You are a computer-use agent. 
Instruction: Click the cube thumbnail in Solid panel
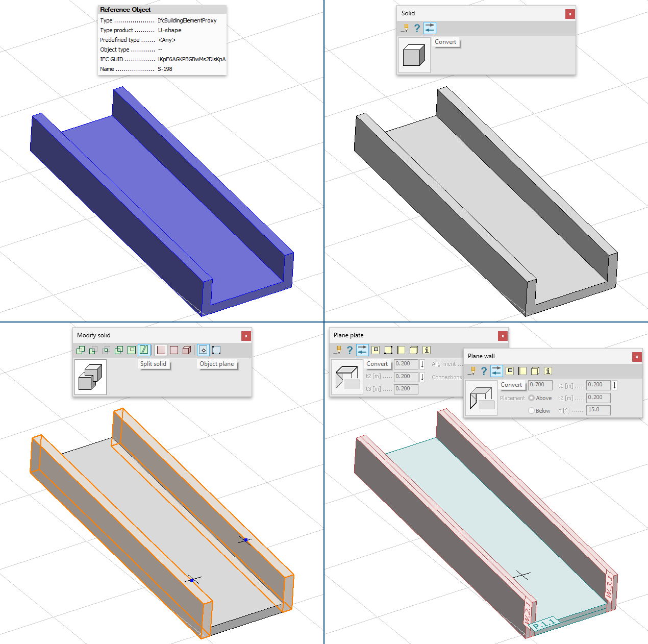[x=414, y=55]
